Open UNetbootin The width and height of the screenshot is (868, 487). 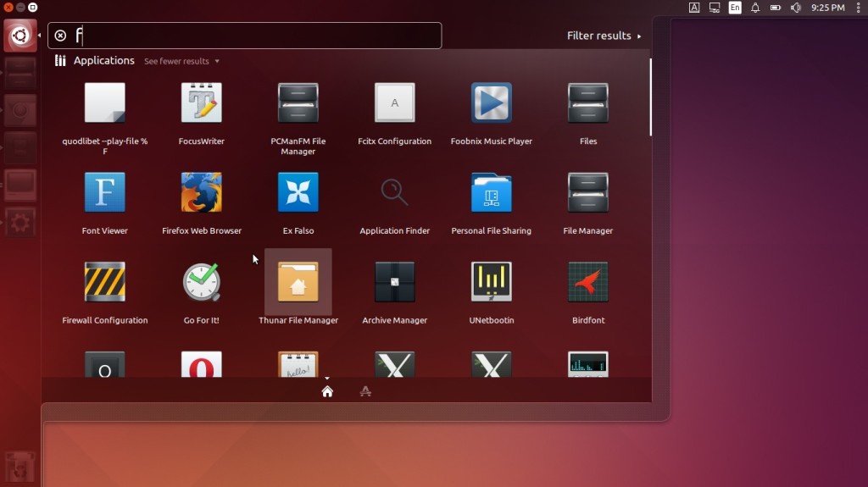click(x=492, y=282)
